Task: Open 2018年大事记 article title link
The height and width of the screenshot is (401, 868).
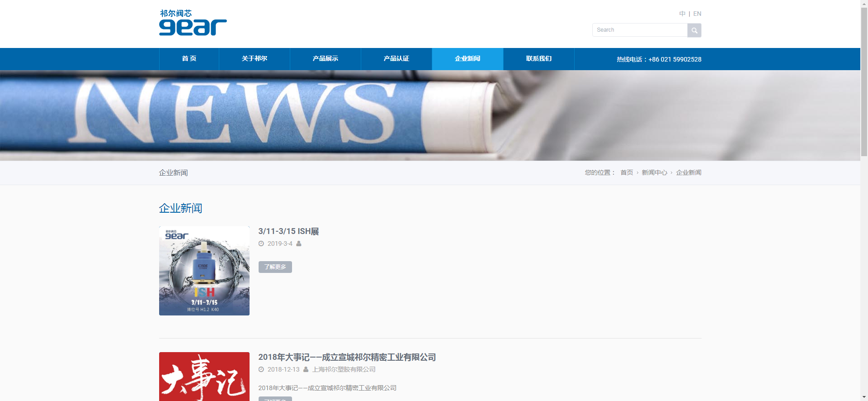Action: (x=347, y=357)
